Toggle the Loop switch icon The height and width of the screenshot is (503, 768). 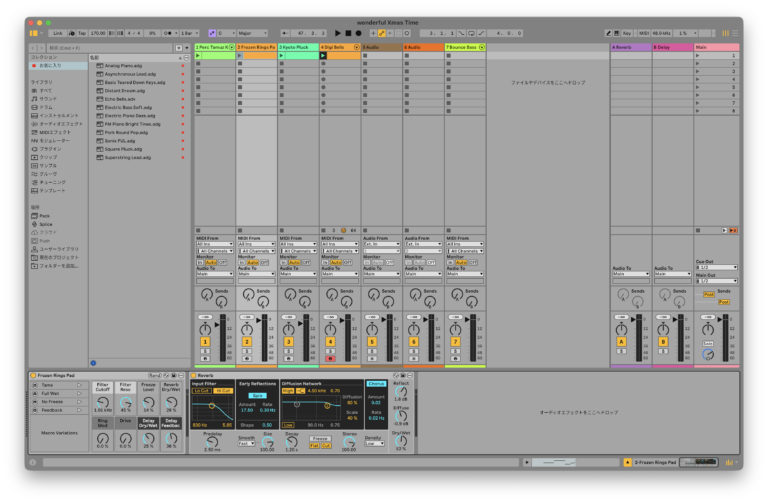(x=471, y=33)
